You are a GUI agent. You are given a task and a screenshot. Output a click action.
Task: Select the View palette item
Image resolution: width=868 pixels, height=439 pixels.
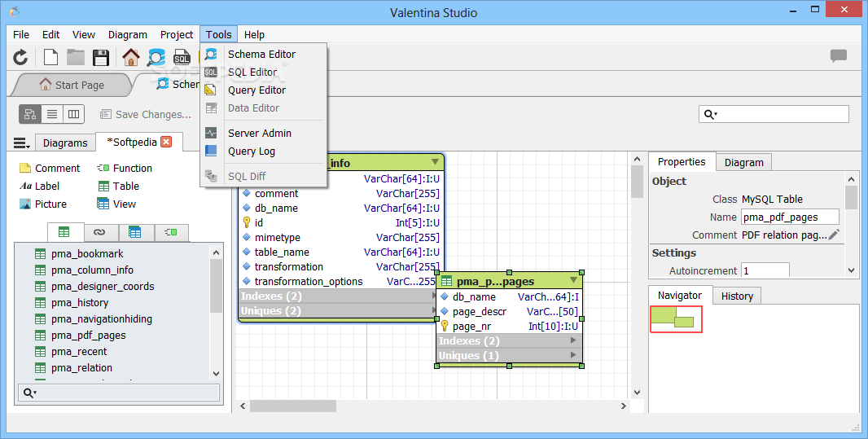pyautogui.click(x=116, y=204)
